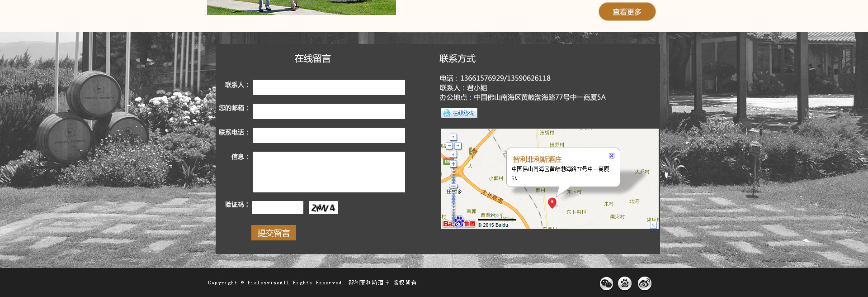This screenshot has width=868, height=297.
Task: Open the 在线咨询 chat link
Action: point(459,113)
